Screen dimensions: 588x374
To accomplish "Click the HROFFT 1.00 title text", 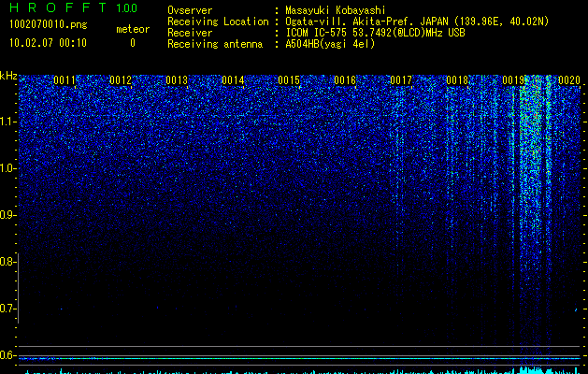I will pyautogui.click(x=73, y=7).
